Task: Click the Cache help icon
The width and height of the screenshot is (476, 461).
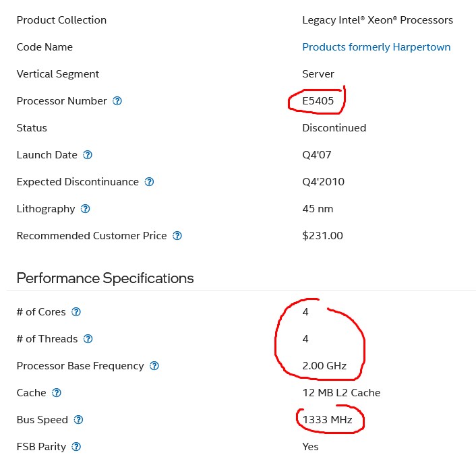Action: coord(57,393)
